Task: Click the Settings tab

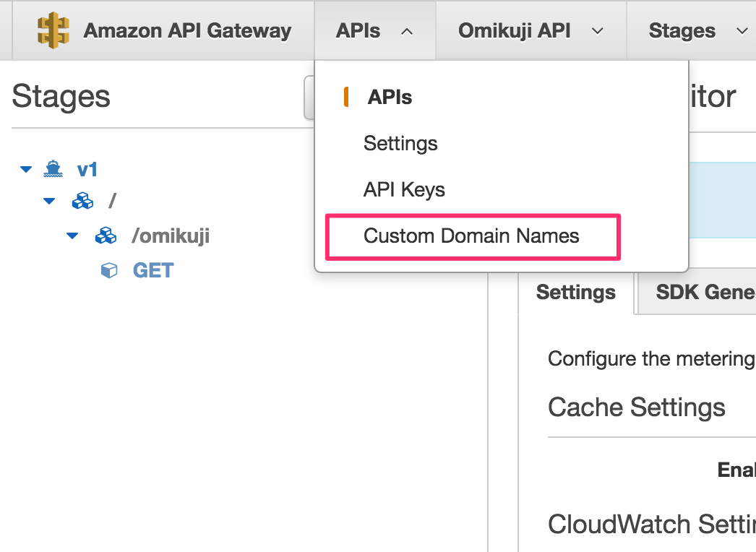Action: click(575, 292)
